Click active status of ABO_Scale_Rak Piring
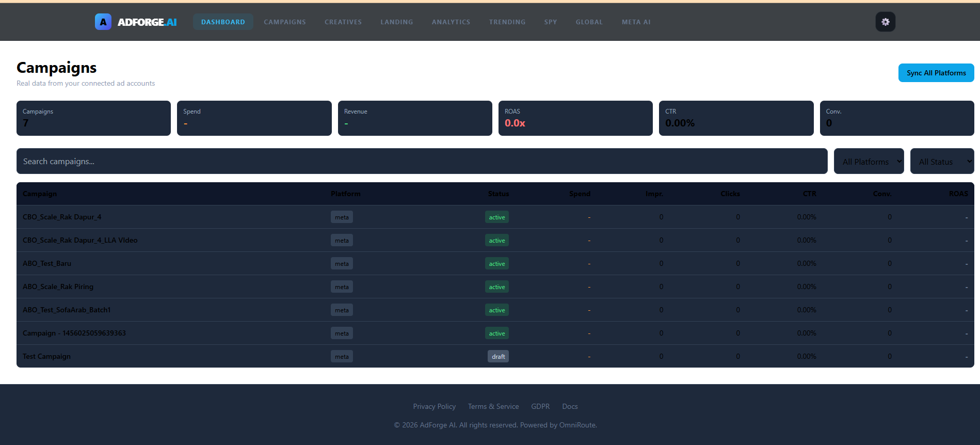Viewport: 980px width, 445px height. 497,287
